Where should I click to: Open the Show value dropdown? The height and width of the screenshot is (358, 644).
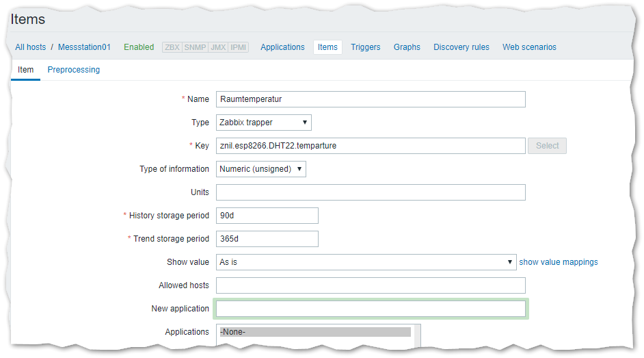click(366, 262)
